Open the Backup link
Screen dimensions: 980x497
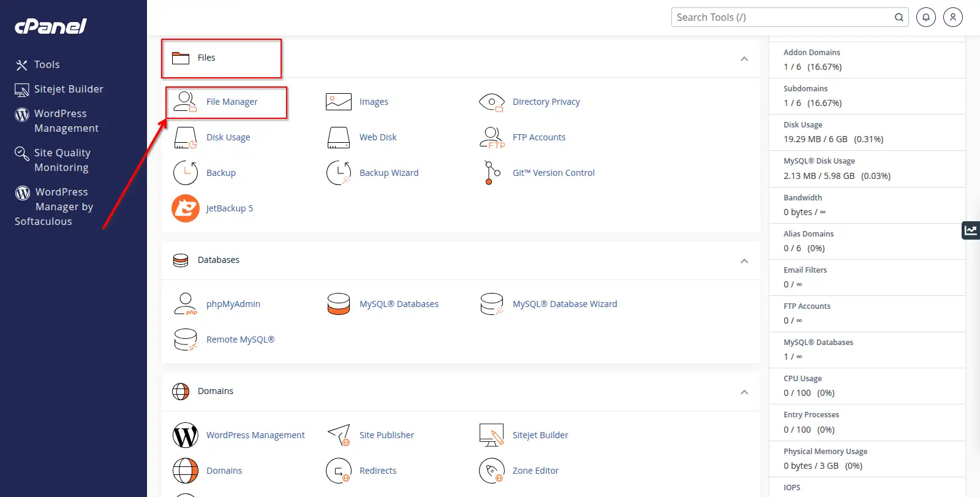click(221, 173)
